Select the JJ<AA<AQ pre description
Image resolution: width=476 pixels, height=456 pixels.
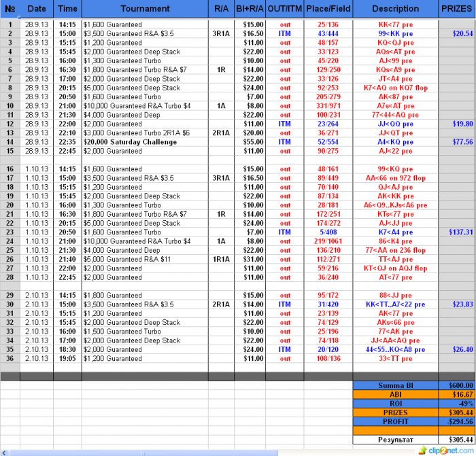pyautogui.click(x=396, y=340)
